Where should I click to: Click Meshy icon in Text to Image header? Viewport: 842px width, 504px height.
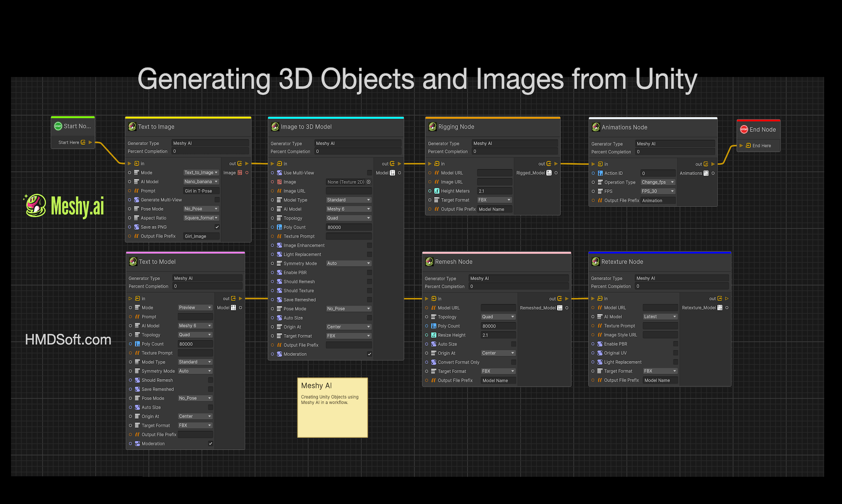click(x=132, y=127)
